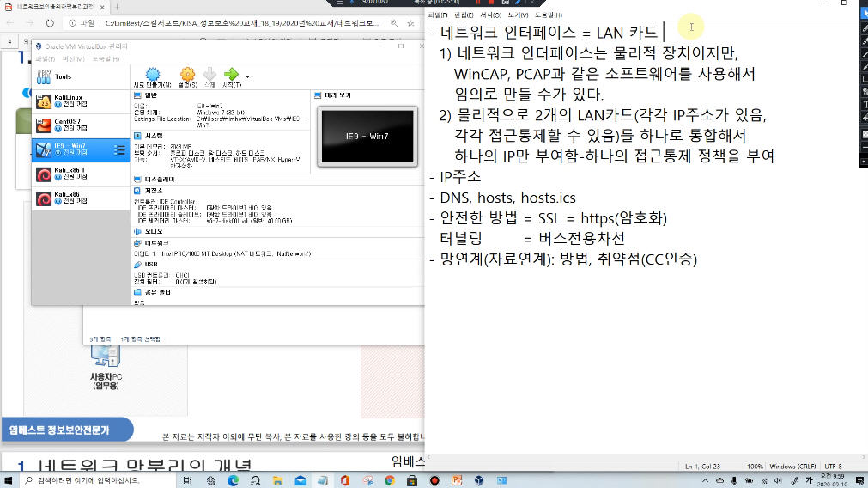This screenshot has height=488, width=868.
Task: Click bookmark star icon in address bar
Action: click(x=410, y=23)
